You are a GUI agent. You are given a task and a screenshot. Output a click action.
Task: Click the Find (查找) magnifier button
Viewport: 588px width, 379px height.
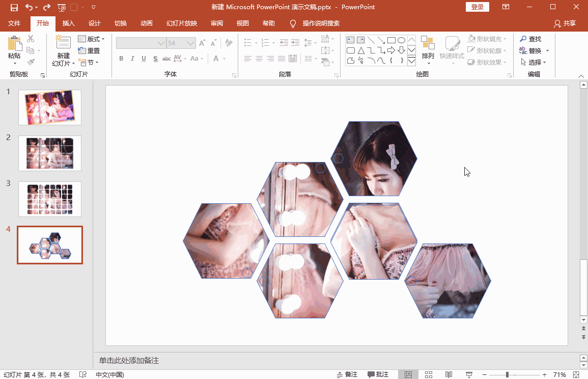(x=530, y=39)
